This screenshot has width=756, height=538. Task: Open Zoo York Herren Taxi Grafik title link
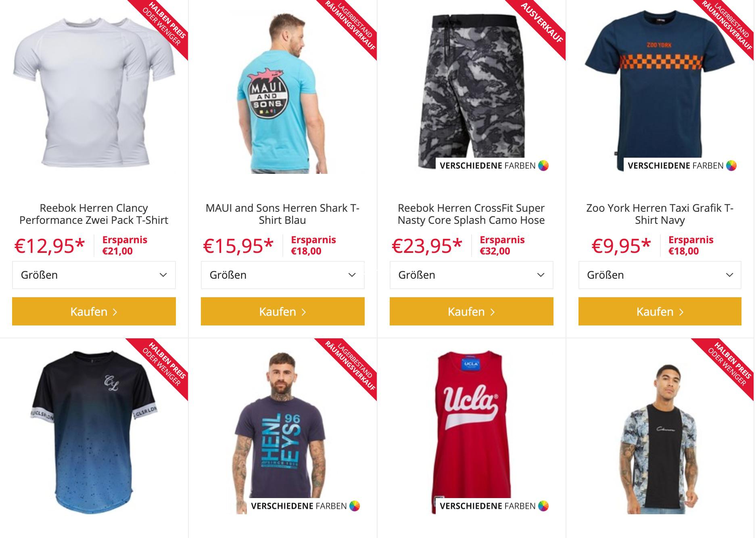(660, 214)
